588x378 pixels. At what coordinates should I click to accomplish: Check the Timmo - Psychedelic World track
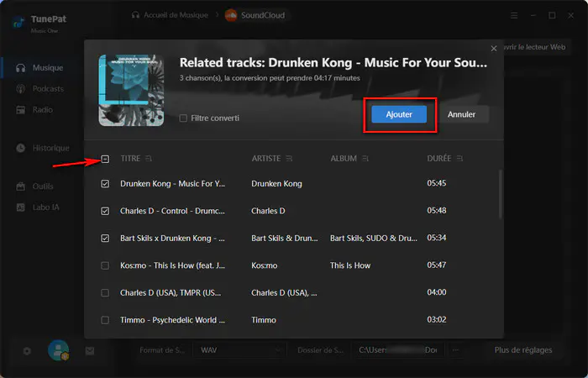pyautogui.click(x=105, y=320)
